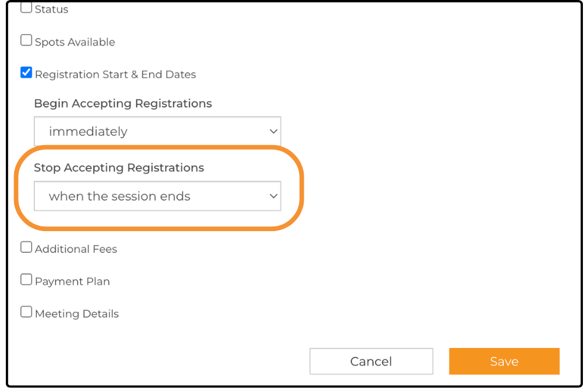The width and height of the screenshot is (587, 392).
Task: Open the Begin Accepting Registrations dropdown
Action: (157, 132)
